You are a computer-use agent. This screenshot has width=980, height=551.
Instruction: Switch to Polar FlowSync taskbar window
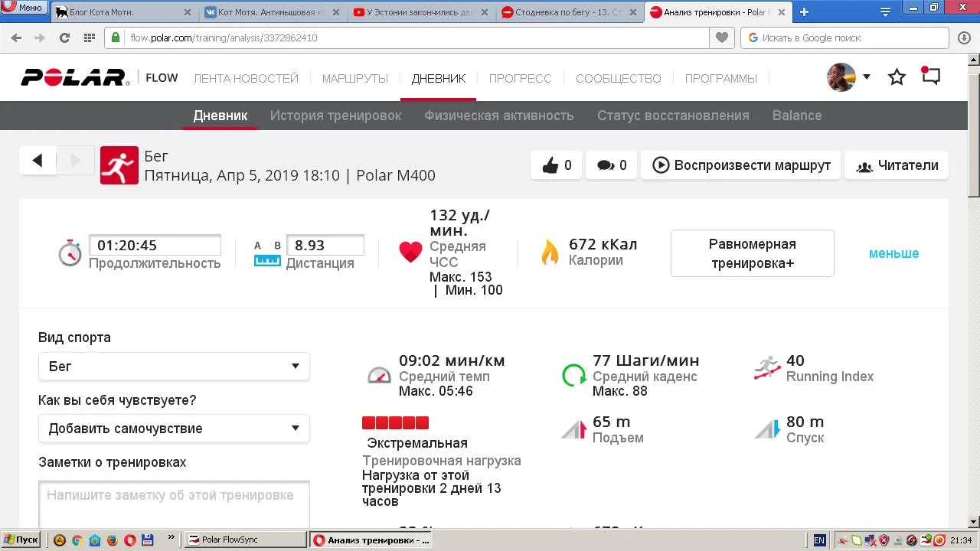pyautogui.click(x=246, y=540)
